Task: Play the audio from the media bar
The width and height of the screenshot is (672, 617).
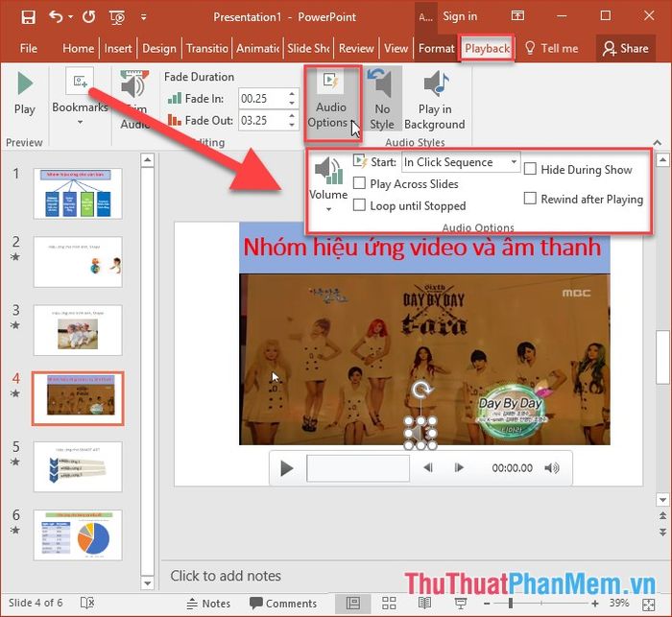Action: point(286,468)
